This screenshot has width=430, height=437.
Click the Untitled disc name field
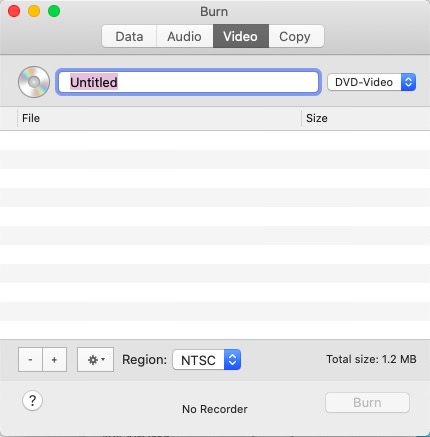tap(189, 82)
